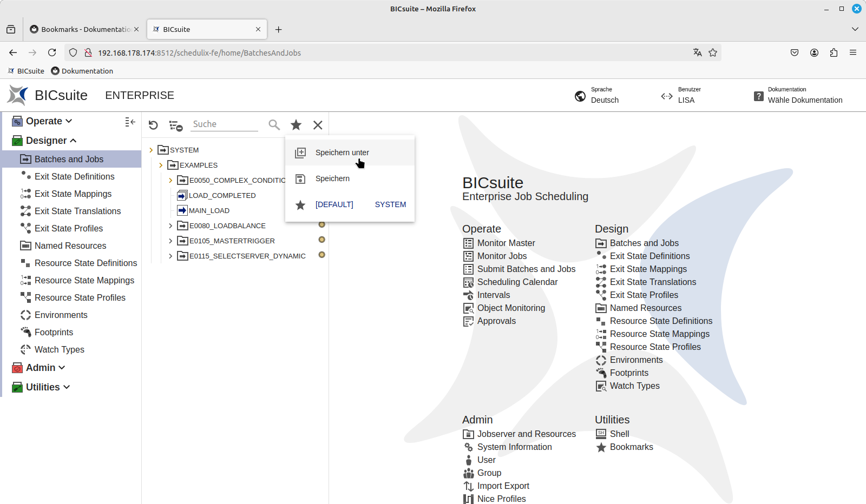Click the collapse tree icon beside refresh

click(175, 125)
